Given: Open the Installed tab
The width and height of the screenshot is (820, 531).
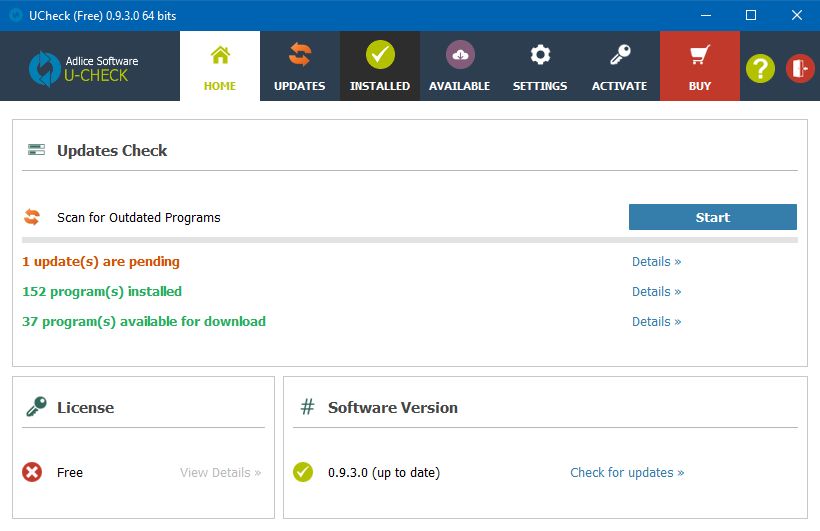Looking at the screenshot, I should pyautogui.click(x=380, y=66).
